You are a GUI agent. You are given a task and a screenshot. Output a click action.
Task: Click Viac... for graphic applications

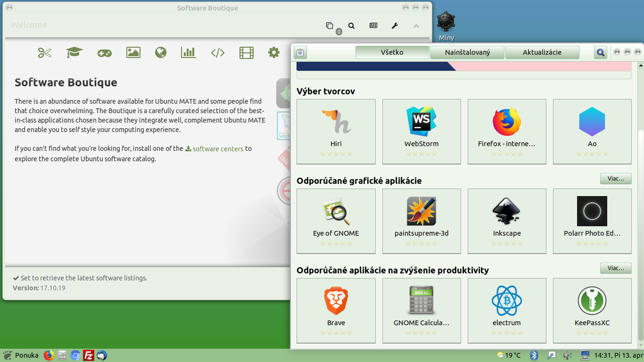click(616, 178)
